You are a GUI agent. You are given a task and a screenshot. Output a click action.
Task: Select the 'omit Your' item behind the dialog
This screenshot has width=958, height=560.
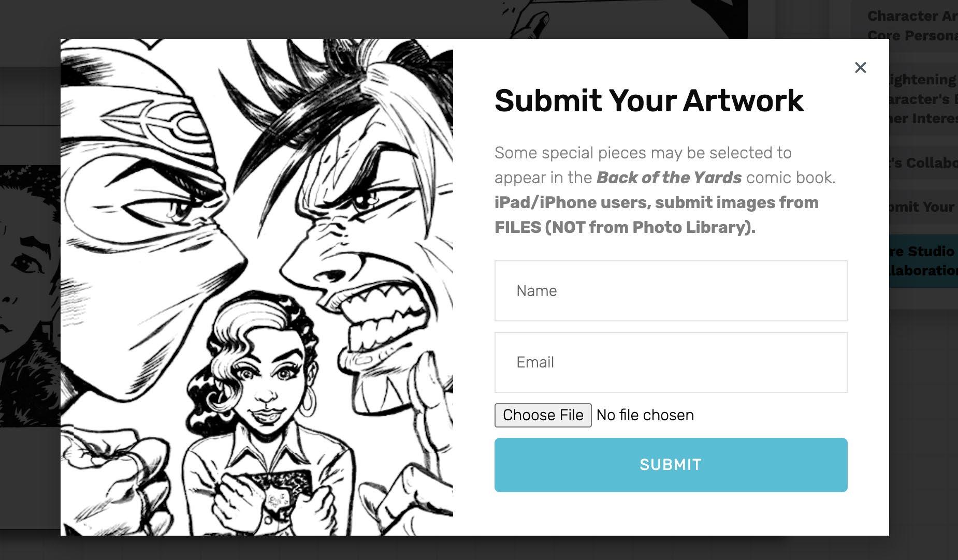[923, 207]
